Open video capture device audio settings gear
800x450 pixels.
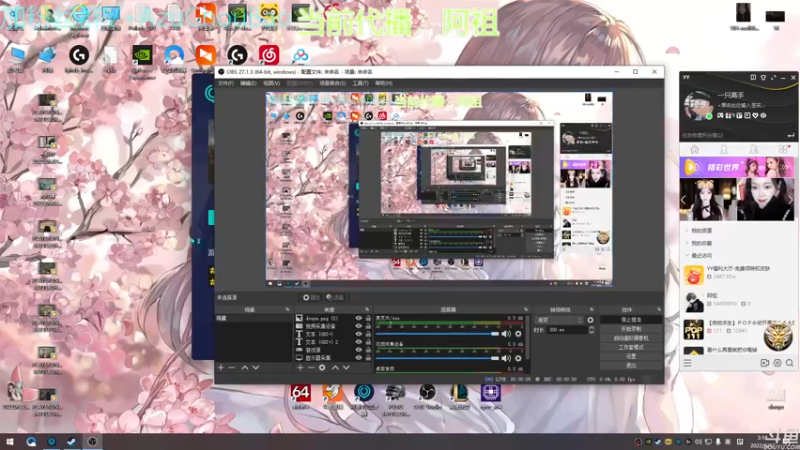tap(518, 358)
